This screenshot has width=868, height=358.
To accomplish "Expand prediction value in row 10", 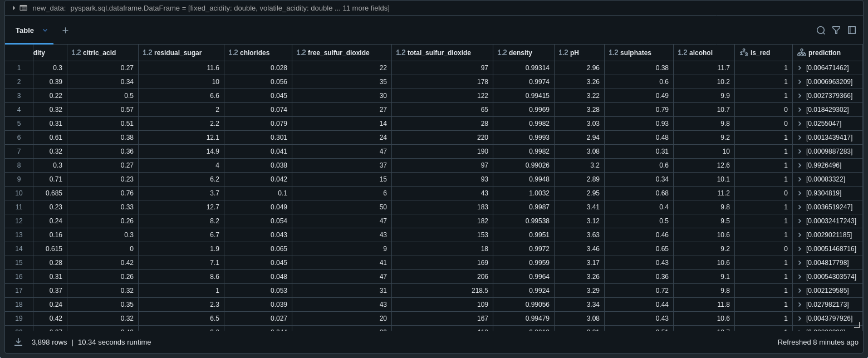I will (x=800, y=193).
